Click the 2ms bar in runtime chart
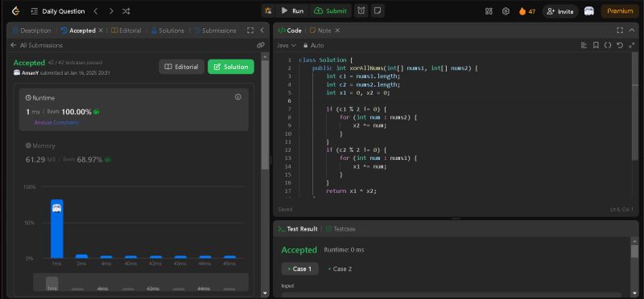Viewport: 644px width, 299px height. point(81,256)
